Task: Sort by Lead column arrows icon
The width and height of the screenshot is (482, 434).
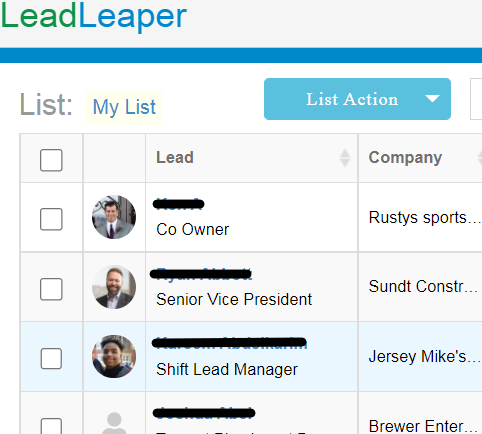Action: click(x=345, y=158)
